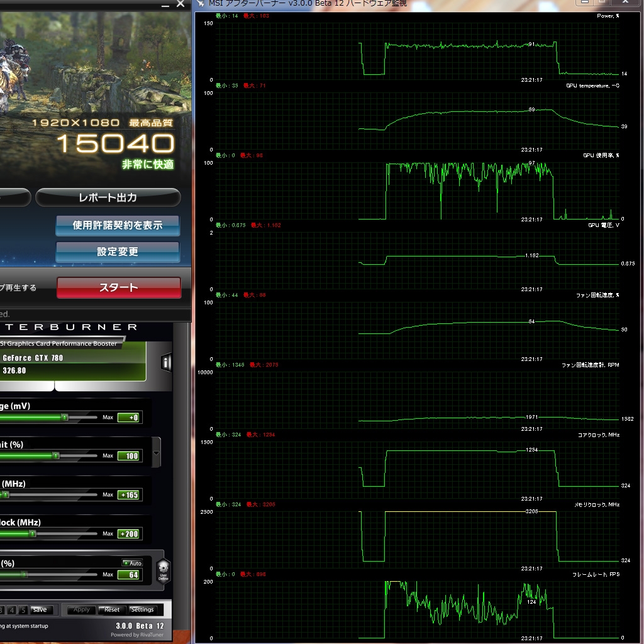The width and height of the screenshot is (644, 644).
Task: Click the 'コアクロック, MHz' graph label
Action: point(599,435)
